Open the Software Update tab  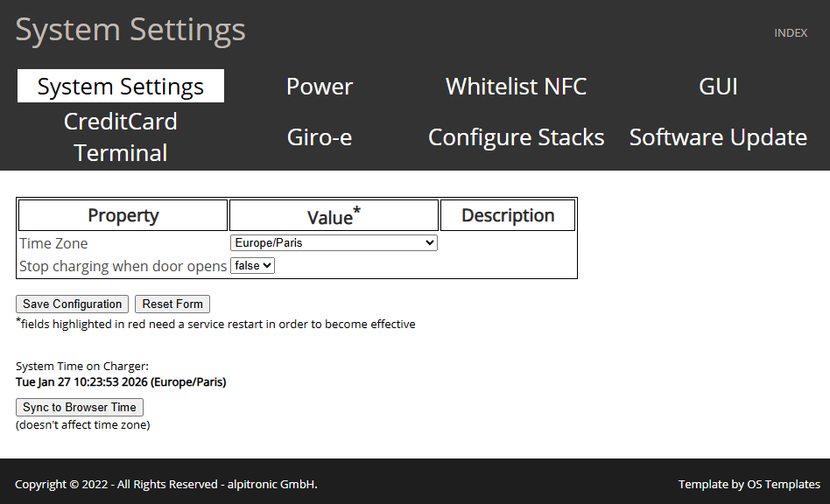(x=718, y=137)
